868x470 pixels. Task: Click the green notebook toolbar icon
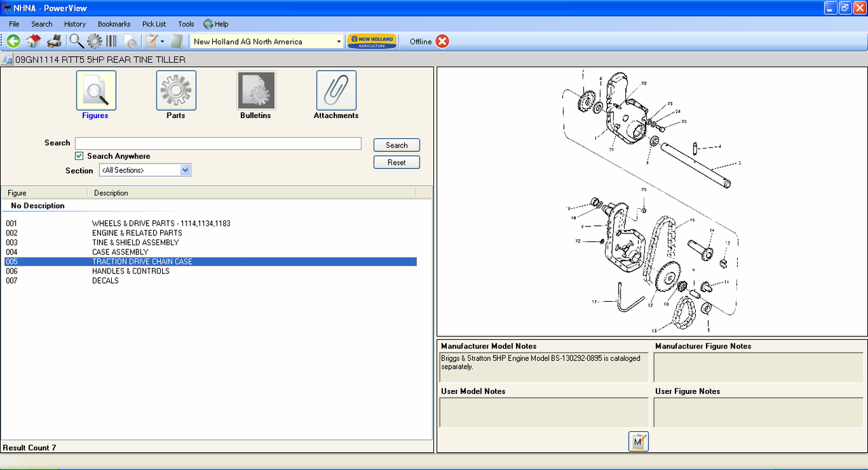pos(177,41)
